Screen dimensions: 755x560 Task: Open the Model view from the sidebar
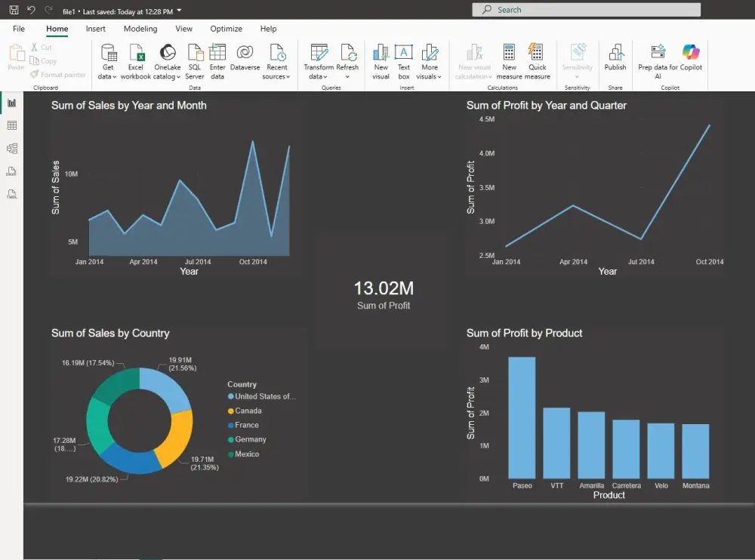point(11,148)
